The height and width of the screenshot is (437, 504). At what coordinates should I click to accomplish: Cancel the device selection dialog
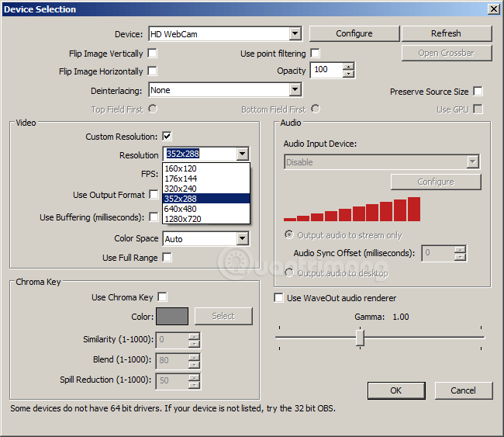(463, 390)
